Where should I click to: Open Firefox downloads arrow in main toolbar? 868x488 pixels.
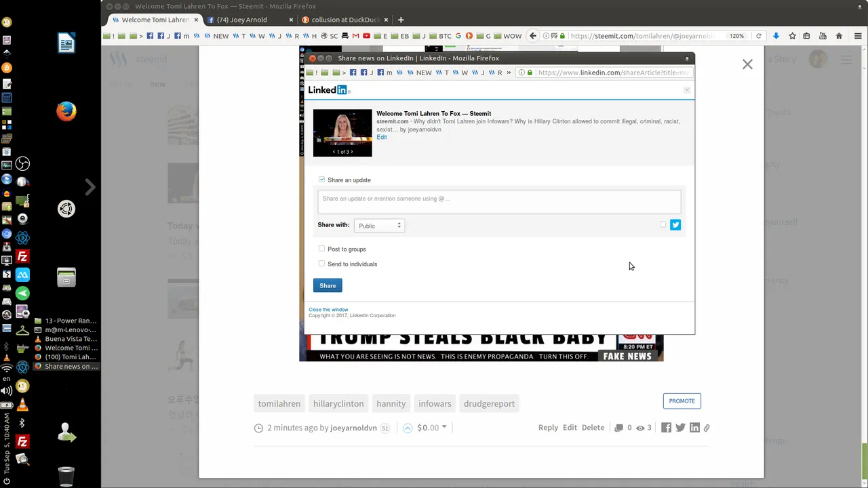coord(776,36)
